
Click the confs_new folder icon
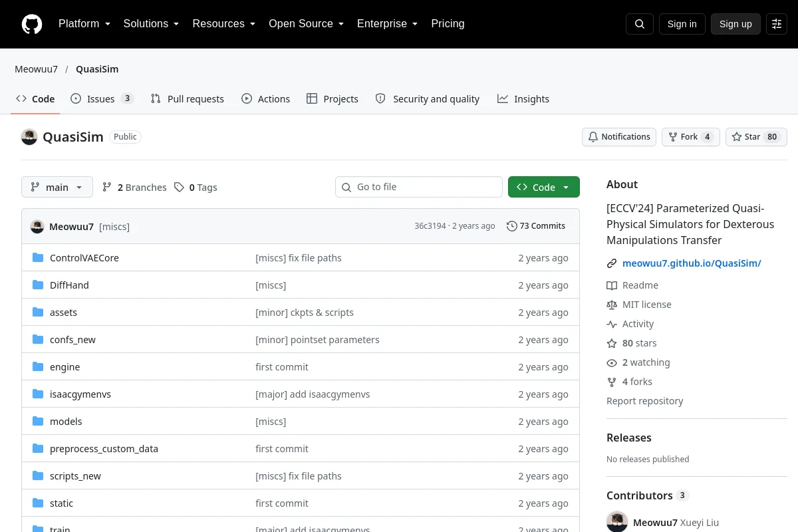[38, 340]
